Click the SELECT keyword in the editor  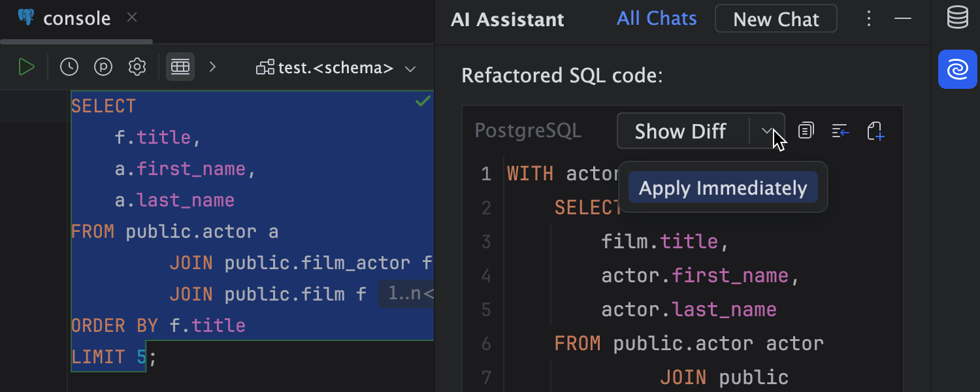[x=103, y=106]
